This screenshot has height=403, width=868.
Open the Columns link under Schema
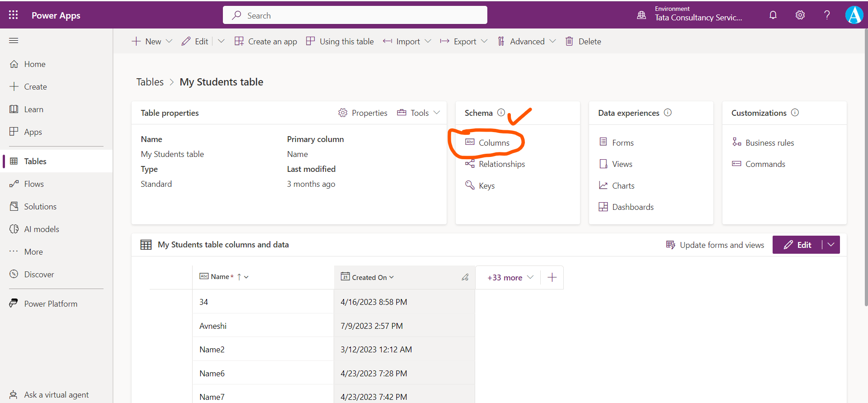[x=494, y=143]
